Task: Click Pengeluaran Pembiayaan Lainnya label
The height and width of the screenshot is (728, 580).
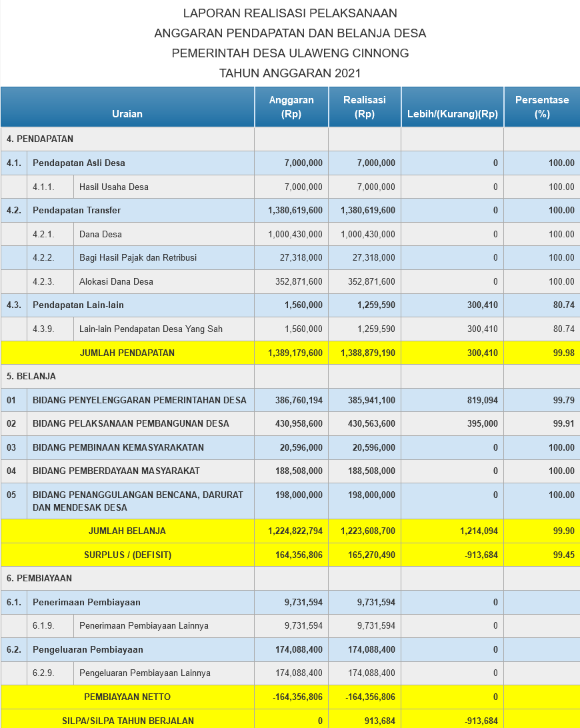Action: [x=145, y=673]
